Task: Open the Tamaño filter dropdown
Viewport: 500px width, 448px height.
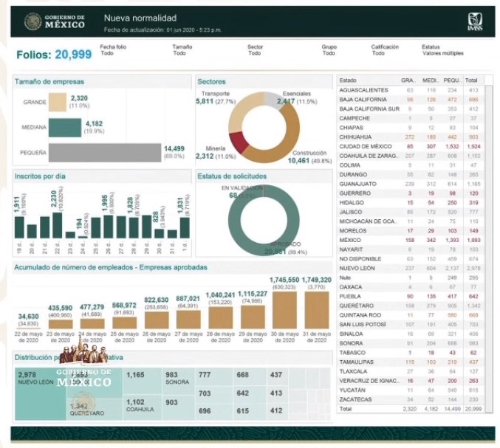Action: (182, 50)
